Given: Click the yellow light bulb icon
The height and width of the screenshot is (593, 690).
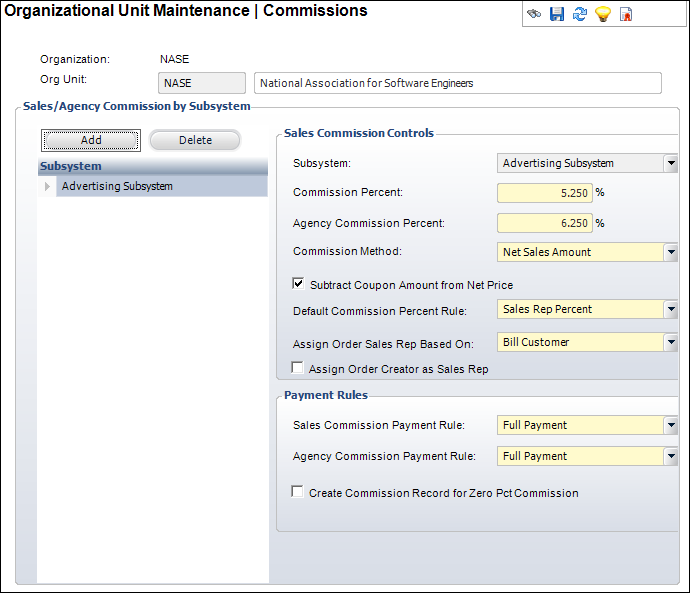Looking at the screenshot, I should (602, 14).
